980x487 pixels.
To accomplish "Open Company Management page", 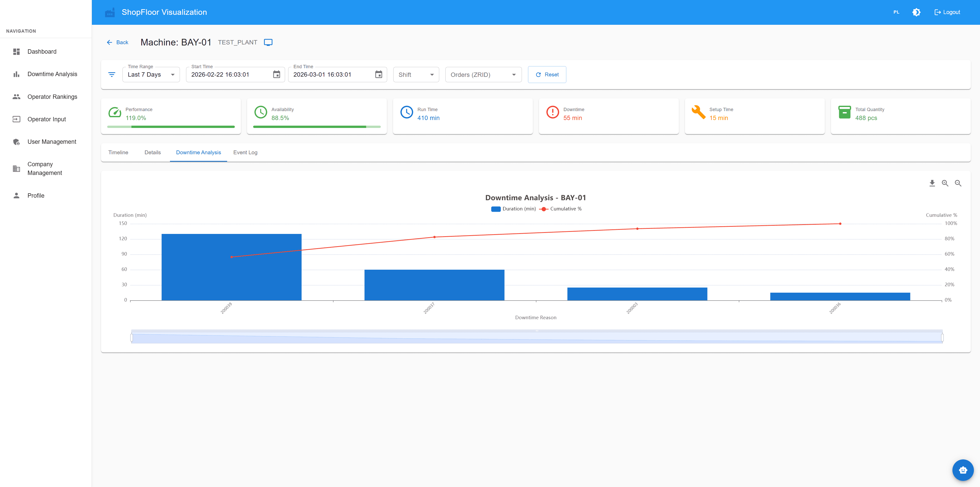I will (x=46, y=168).
